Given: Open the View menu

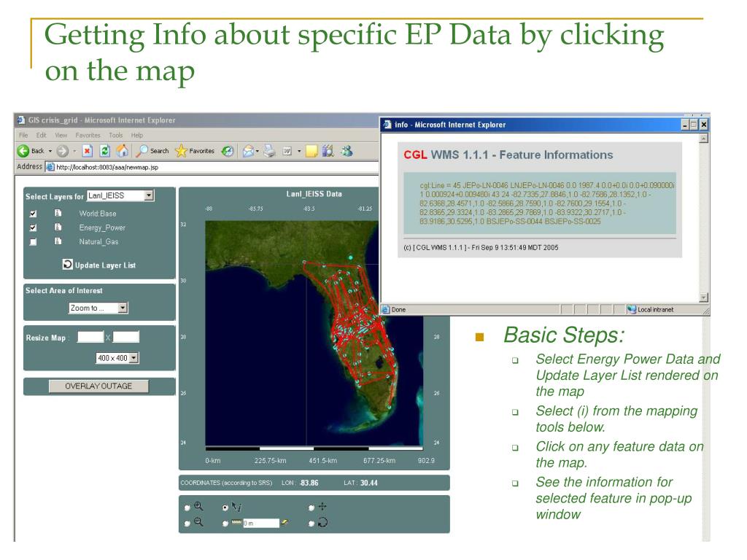Looking at the screenshot, I should (61, 135).
